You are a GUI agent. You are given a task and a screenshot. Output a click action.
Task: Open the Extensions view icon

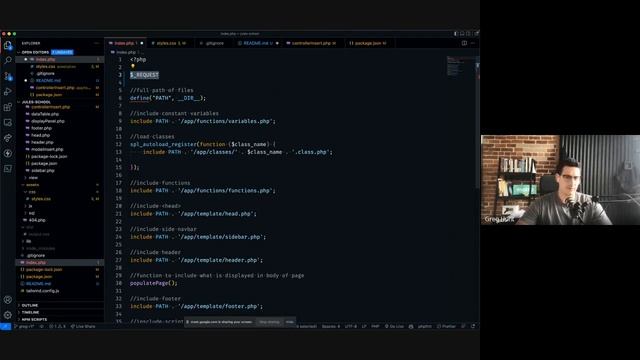point(8,107)
